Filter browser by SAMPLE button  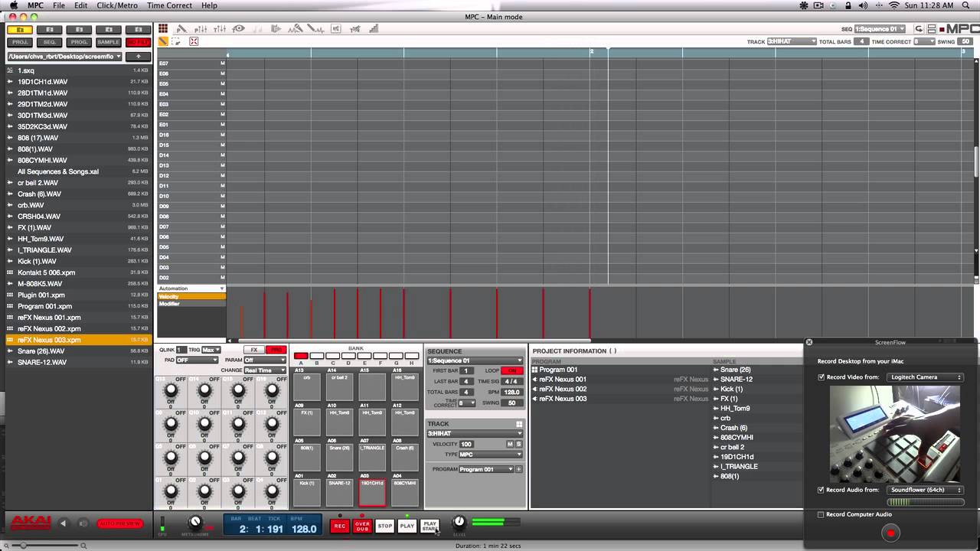pos(108,42)
